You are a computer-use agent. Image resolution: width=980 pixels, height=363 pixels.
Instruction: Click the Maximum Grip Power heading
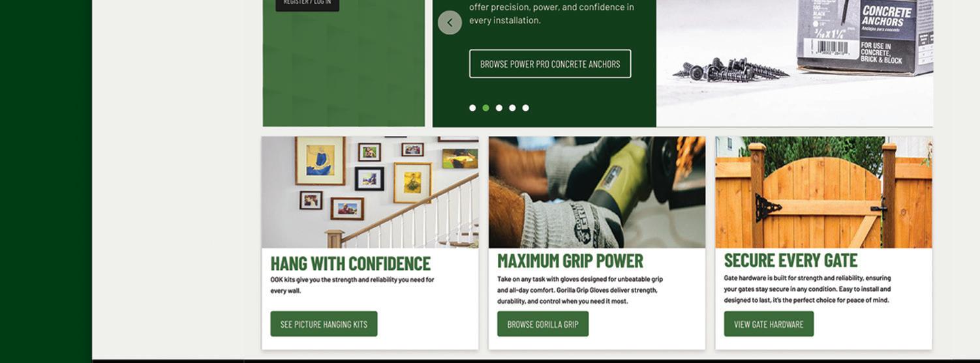click(570, 261)
